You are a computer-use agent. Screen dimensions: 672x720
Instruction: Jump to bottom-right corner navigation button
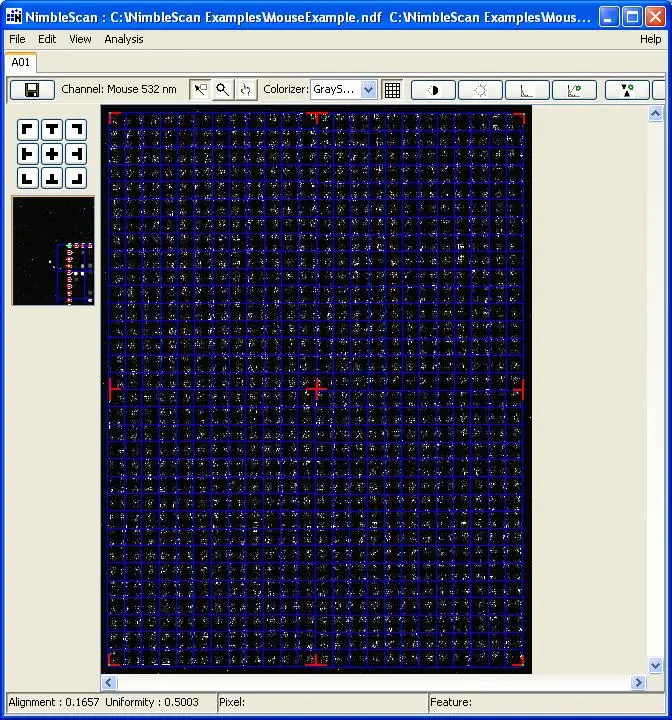coord(76,178)
